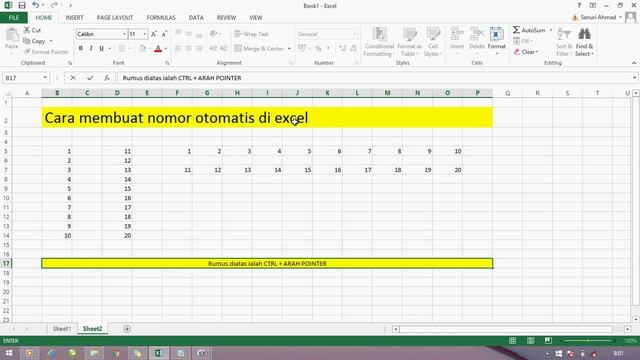Viewport: 640px width, 360px height.
Task: Switch to the DATA tab
Action: click(196, 18)
